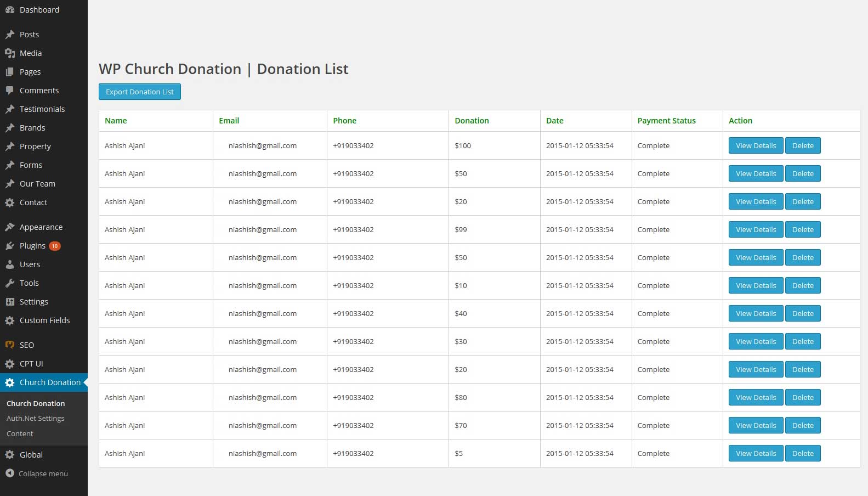868x496 pixels.
Task: Click the Global gear icon
Action: tap(10, 455)
